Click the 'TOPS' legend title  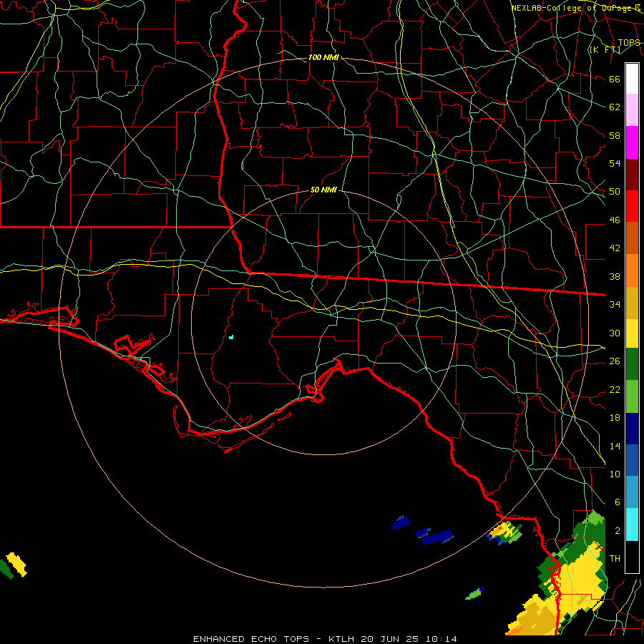(629, 42)
